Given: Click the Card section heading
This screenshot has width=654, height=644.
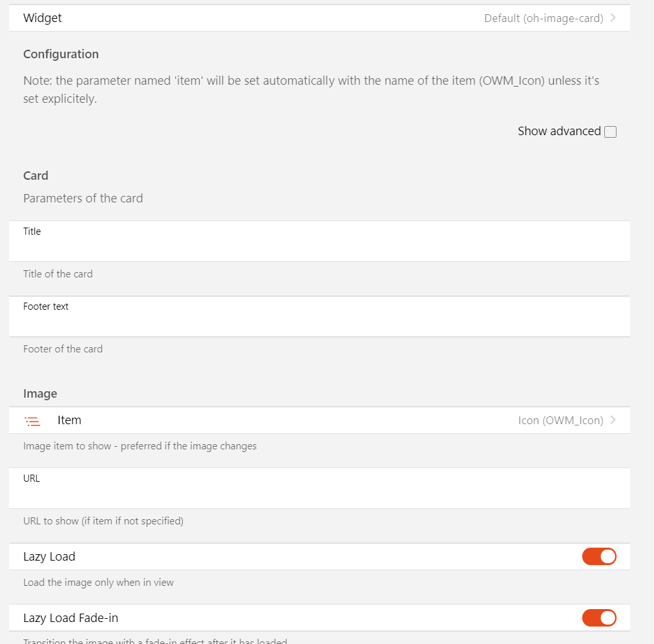Looking at the screenshot, I should click(x=36, y=176).
